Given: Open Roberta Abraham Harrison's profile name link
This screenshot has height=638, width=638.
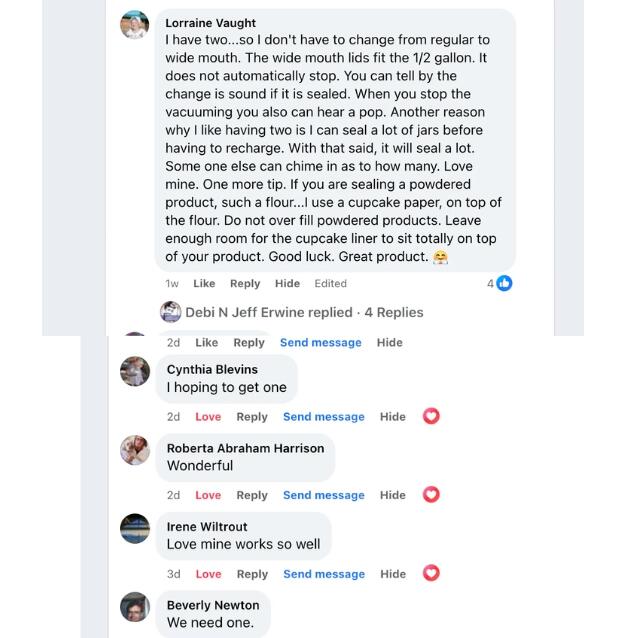Looking at the screenshot, I should tap(245, 448).
